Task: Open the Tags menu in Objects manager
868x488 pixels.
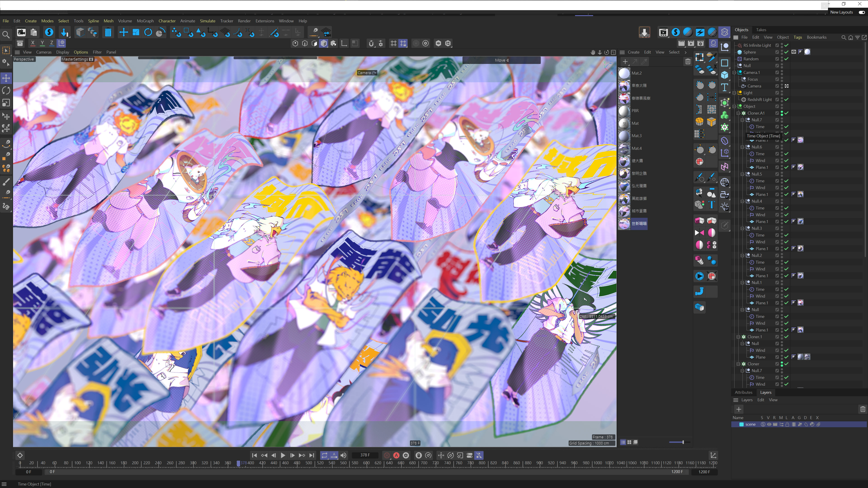Action: (797, 37)
